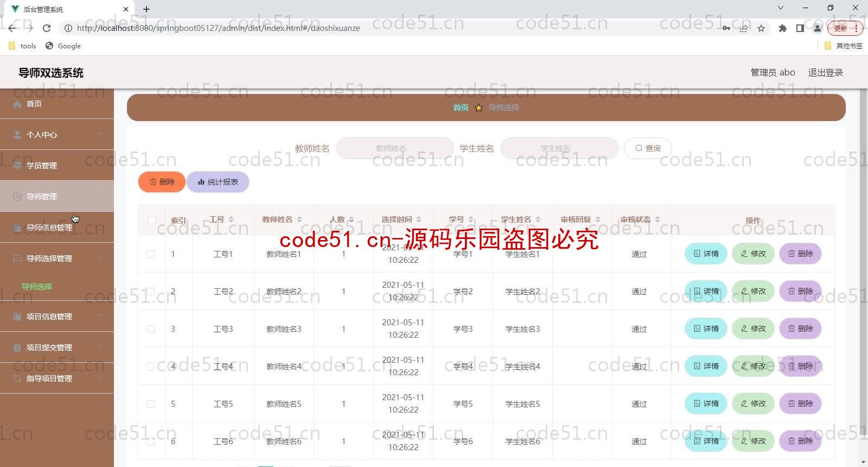
Task: Sort table by 工号 column arrows
Action: tap(231, 219)
